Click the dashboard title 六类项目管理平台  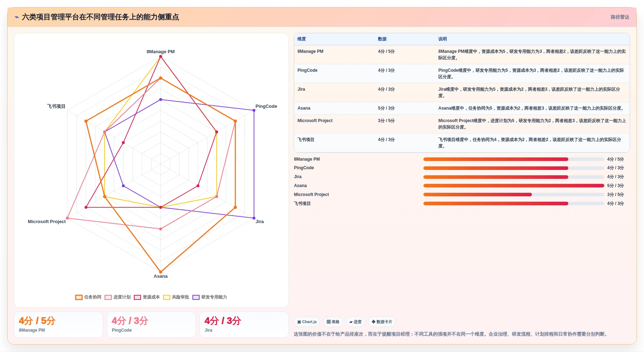(x=100, y=17)
